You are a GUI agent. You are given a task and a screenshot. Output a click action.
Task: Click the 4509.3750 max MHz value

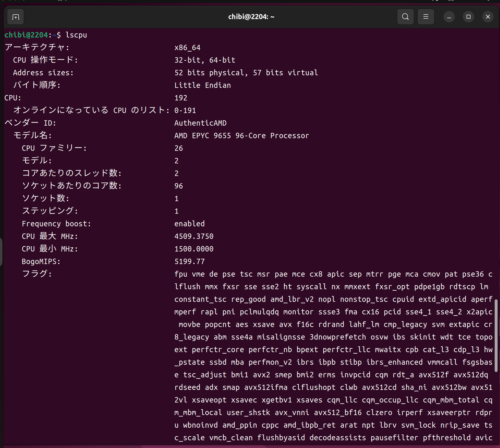coord(194,236)
